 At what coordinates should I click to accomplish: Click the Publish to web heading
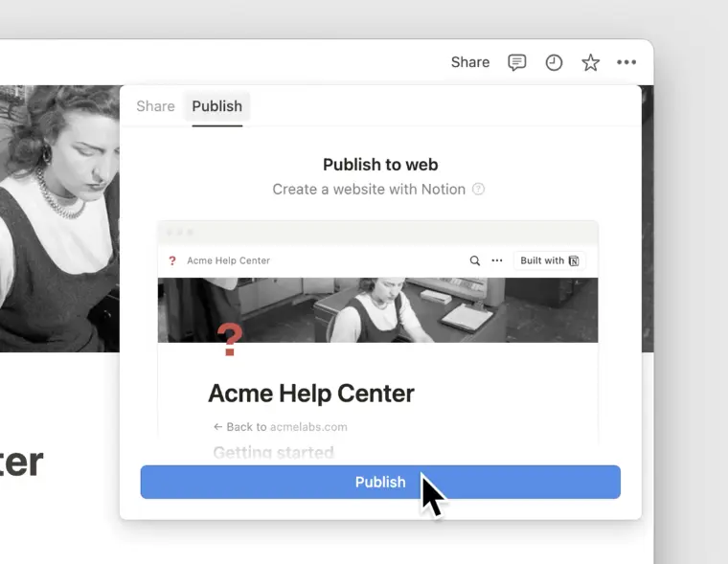click(380, 165)
